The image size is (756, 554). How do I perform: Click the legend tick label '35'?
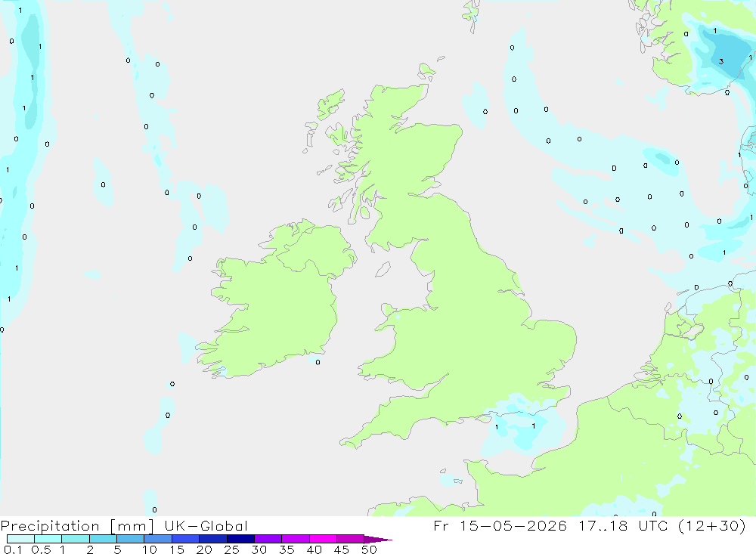287,549
